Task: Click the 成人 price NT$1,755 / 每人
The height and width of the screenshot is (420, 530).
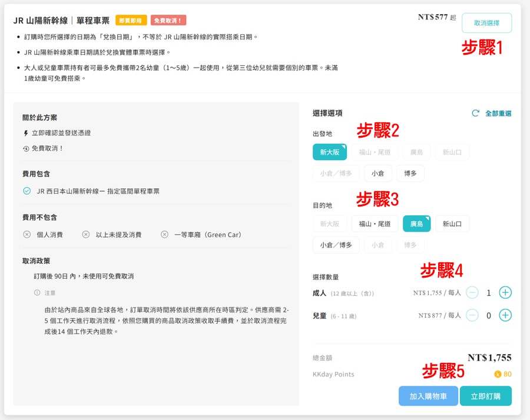Action: pos(437,293)
